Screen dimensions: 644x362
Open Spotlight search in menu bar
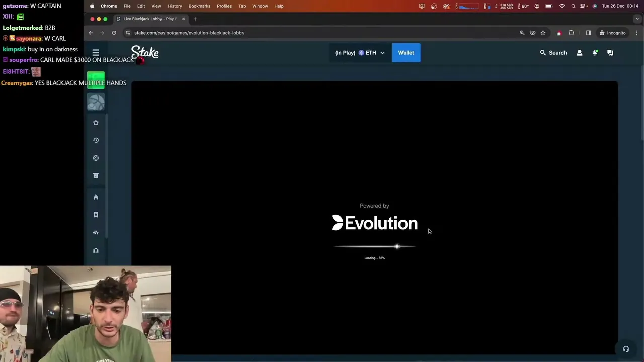click(x=573, y=6)
